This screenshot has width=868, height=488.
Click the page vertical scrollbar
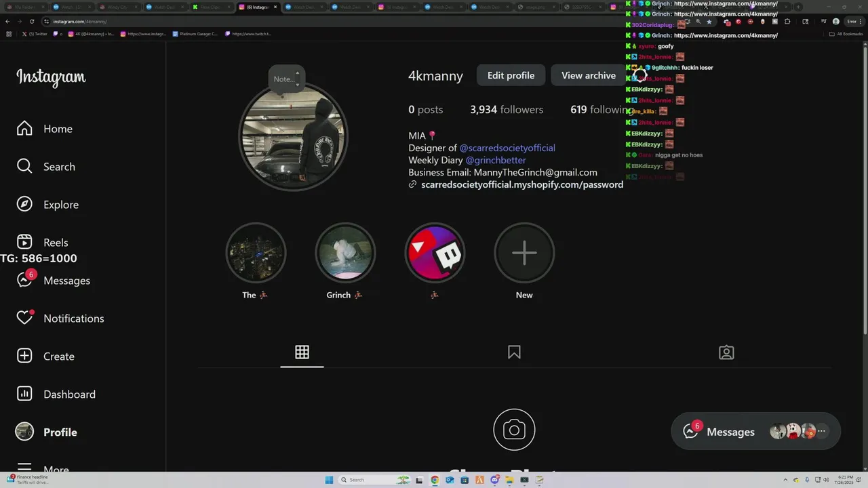[865, 190]
